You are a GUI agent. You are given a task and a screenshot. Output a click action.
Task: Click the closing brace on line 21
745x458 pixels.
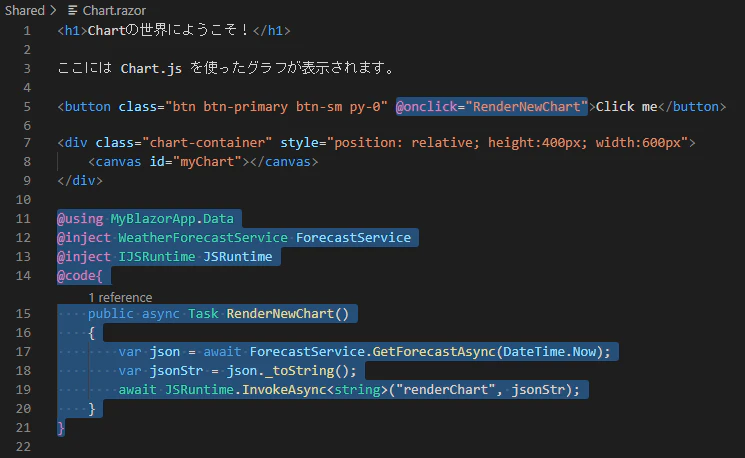point(61,428)
